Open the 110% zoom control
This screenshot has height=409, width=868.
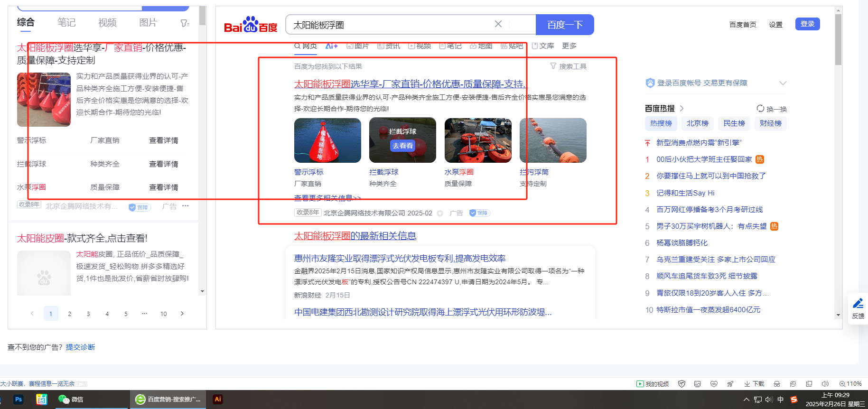point(850,384)
